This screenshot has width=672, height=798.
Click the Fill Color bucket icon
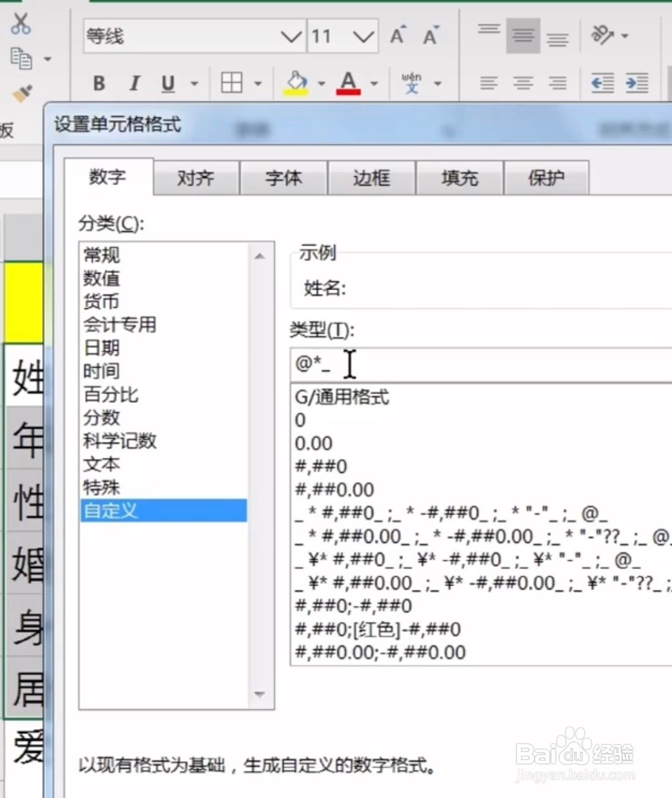pos(297,81)
